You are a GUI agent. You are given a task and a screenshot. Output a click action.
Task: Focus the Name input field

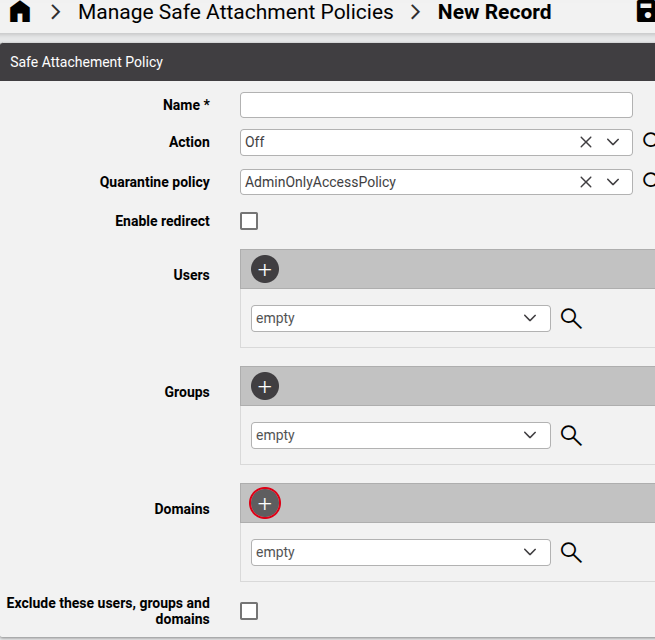pyautogui.click(x=436, y=105)
